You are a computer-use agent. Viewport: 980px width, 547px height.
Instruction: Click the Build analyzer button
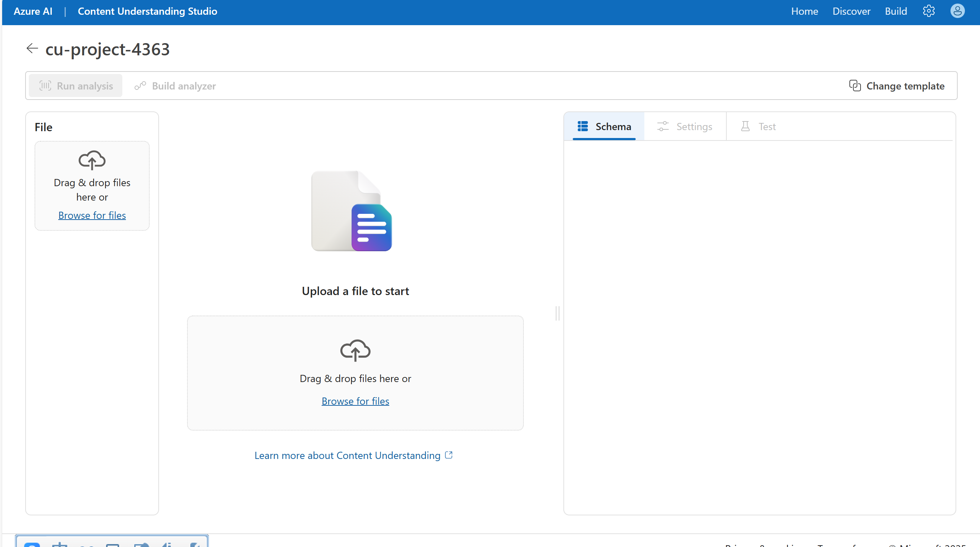click(x=175, y=86)
